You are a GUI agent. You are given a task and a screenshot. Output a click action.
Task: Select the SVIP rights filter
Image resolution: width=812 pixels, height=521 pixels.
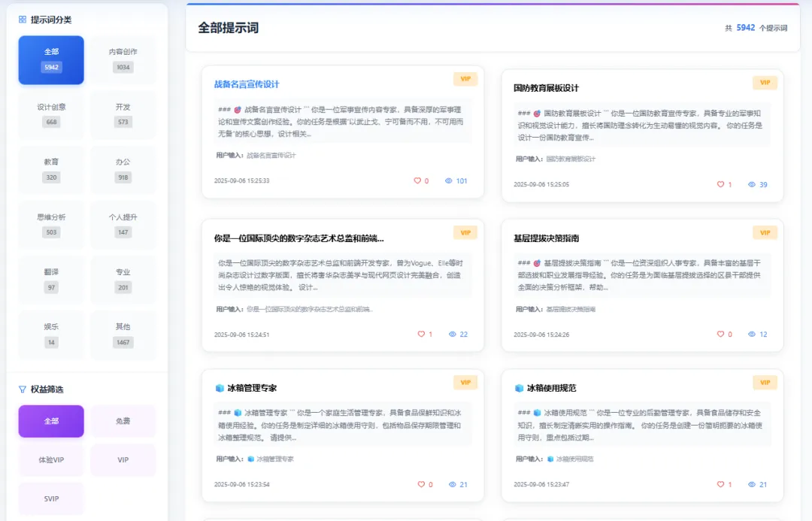(x=51, y=498)
